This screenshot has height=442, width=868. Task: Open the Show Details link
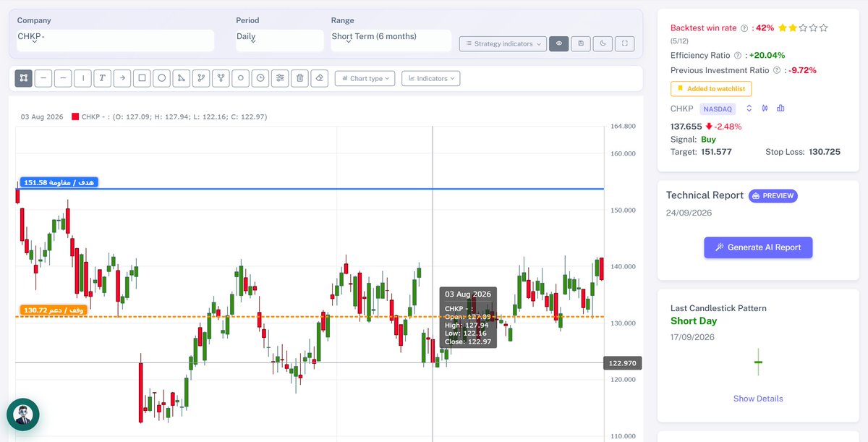click(x=758, y=399)
